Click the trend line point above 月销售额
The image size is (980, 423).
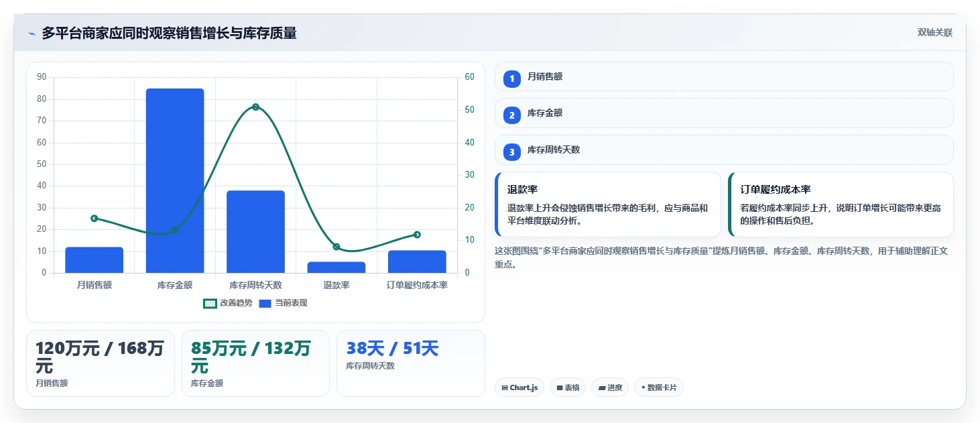95,218
